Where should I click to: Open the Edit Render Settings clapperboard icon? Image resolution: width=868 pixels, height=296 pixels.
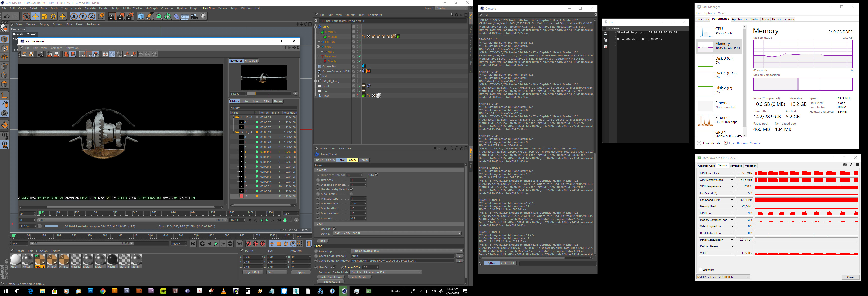click(130, 16)
